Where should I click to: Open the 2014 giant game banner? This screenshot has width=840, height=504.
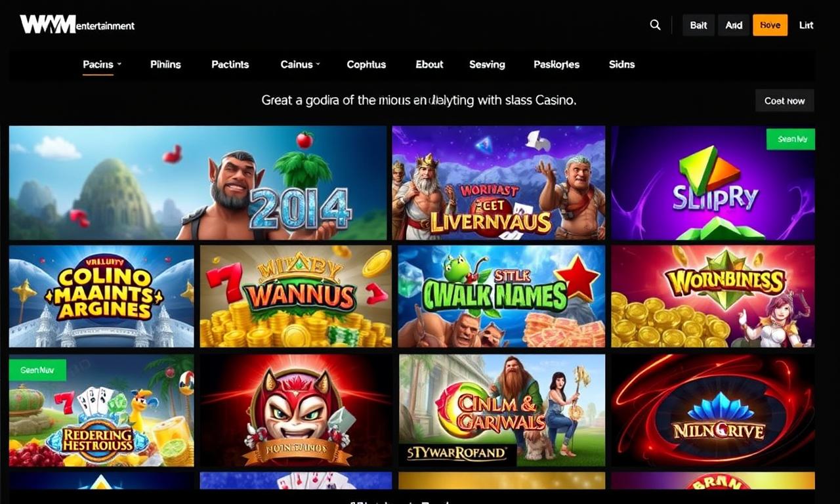tap(198, 183)
